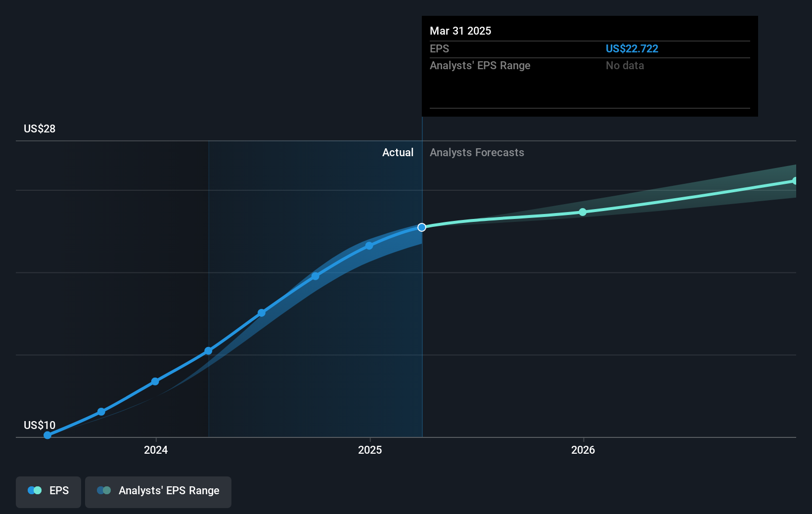Click the EPS point at start of the shaded region
This screenshot has height=514, width=812.
[209, 351]
